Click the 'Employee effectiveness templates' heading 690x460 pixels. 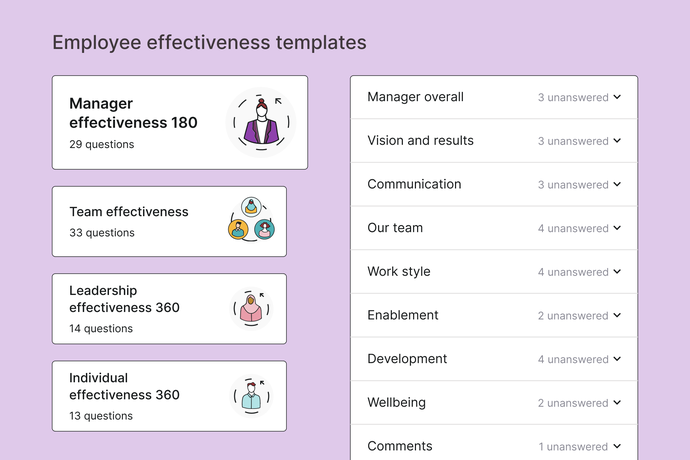pyautogui.click(x=209, y=43)
